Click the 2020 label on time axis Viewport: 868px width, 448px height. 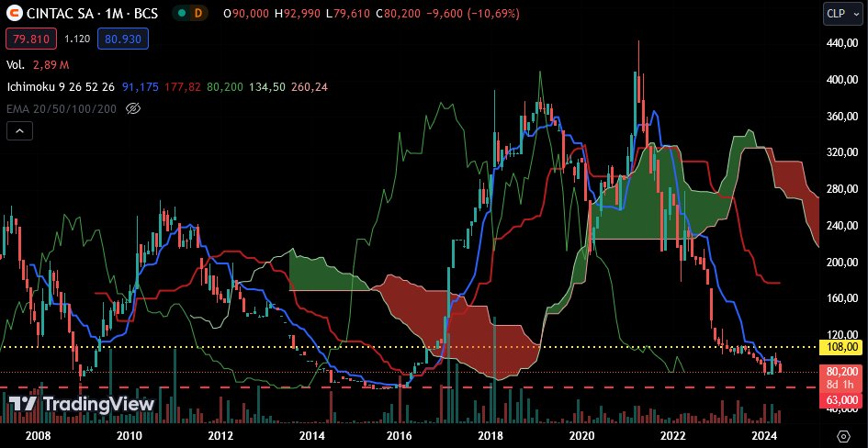(582, 435)
